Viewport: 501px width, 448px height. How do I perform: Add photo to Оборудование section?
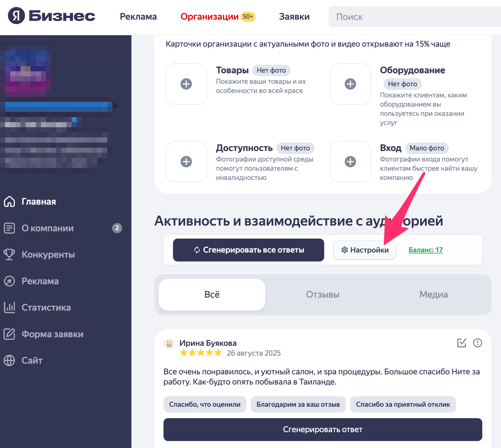coord(351,84)
